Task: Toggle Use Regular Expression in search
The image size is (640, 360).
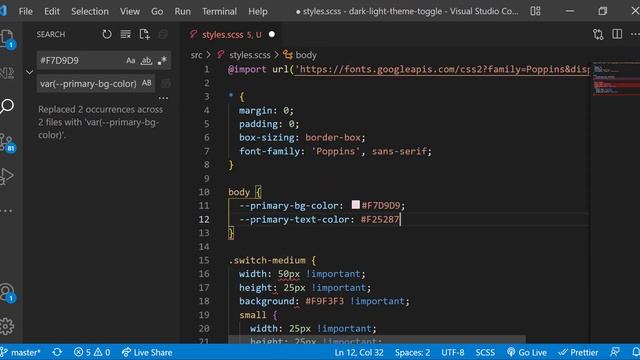Action: pyautogui.click(x=162, y=60)
